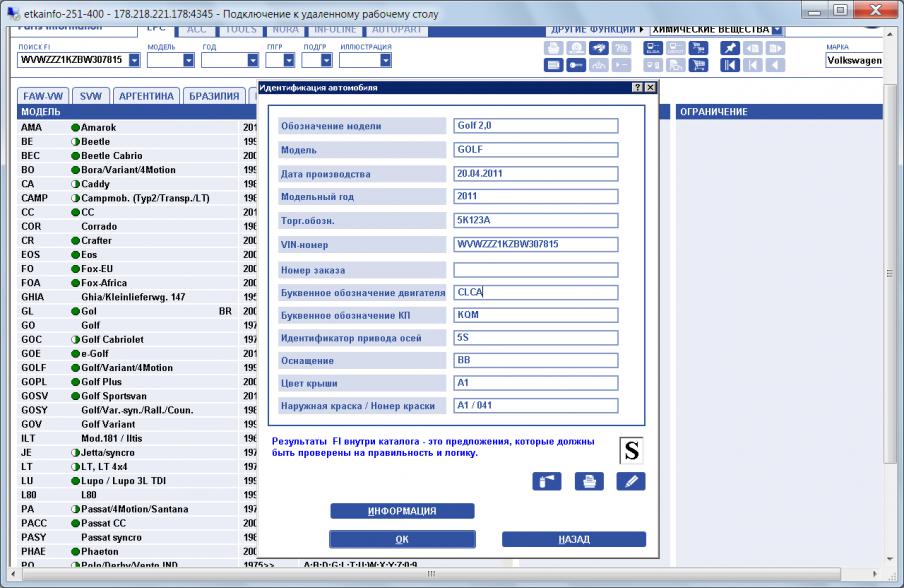Close the Идентификация автомобиля dialog with X
Image resolution: width=904 pixels, height=588 pixels.
pos(650,88)
